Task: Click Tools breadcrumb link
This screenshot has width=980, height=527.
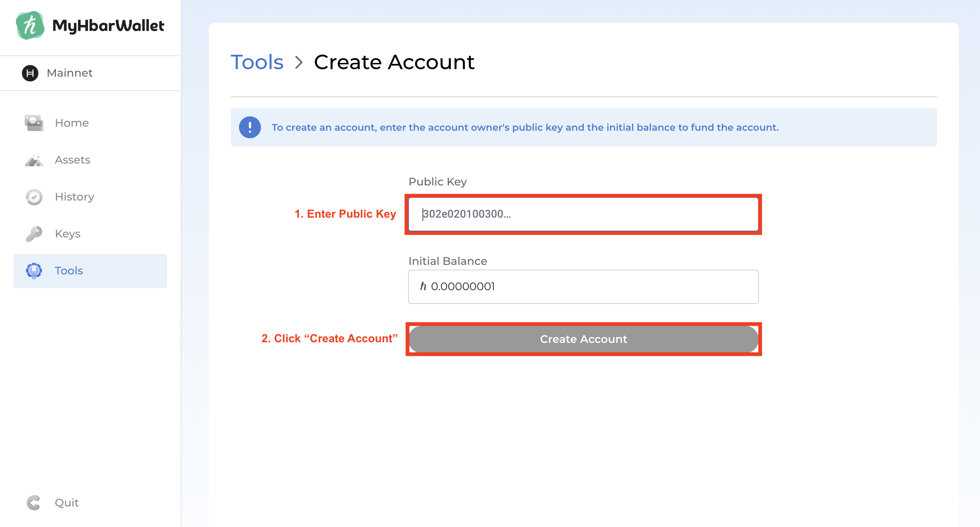Action: click(x=257, y=62)
